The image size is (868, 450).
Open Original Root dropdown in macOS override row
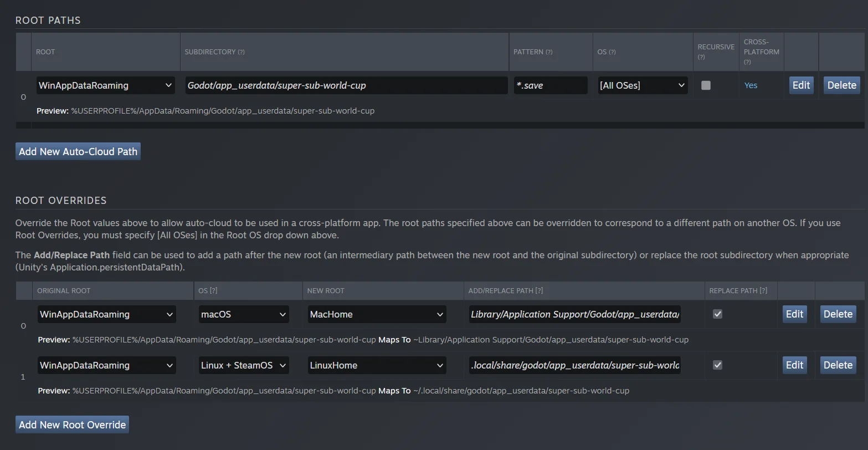[x=107, y=314]
